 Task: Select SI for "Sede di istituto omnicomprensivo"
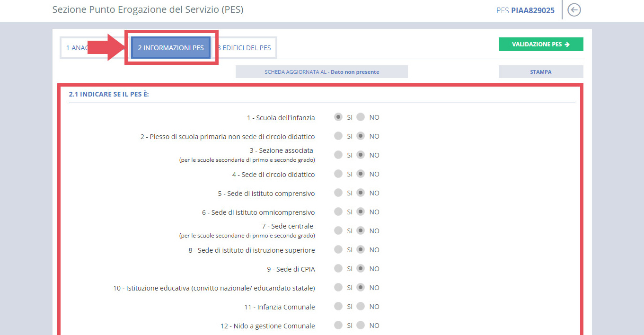pos(339,212)
